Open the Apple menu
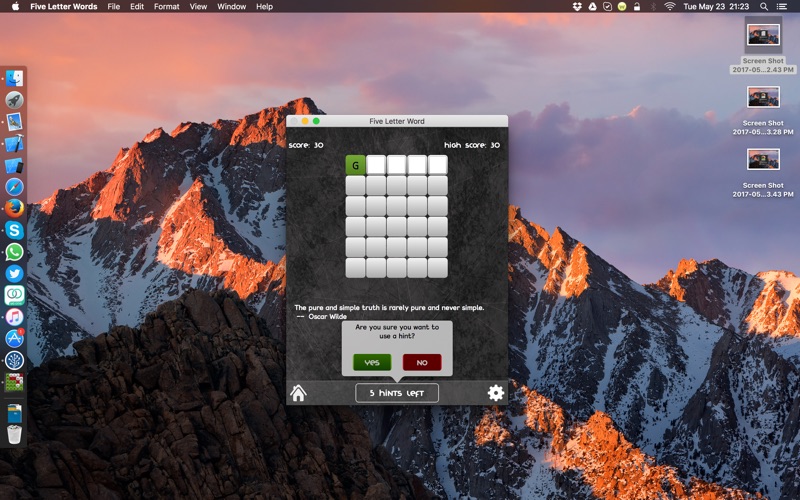The image size is (800, 500). click(x=13, y=7)
